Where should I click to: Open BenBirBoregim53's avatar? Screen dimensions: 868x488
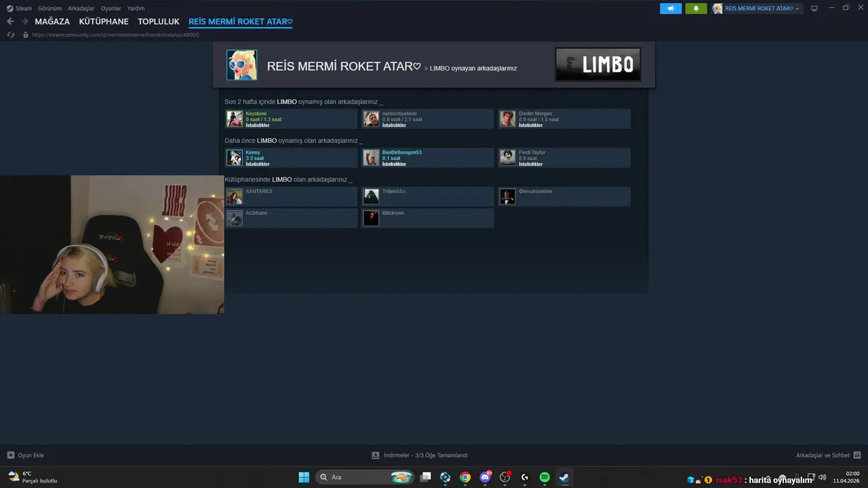(371, 158)
